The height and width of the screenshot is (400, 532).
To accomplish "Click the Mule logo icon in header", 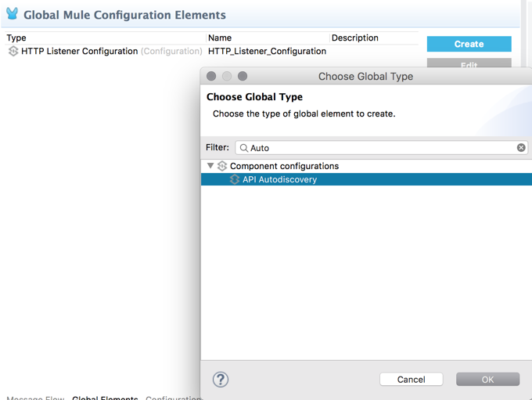I will pos(13,14).
